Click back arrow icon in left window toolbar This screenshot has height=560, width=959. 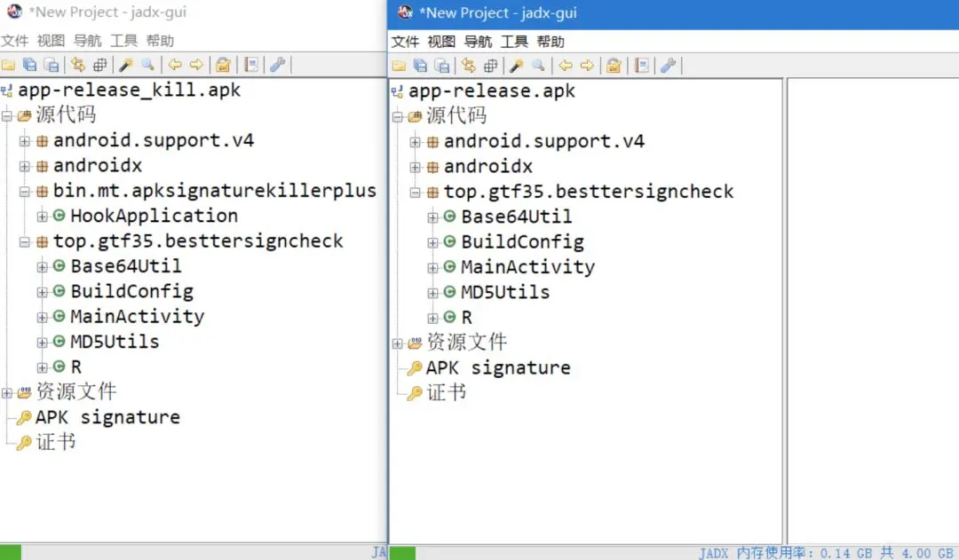click(x=175, y=65)
